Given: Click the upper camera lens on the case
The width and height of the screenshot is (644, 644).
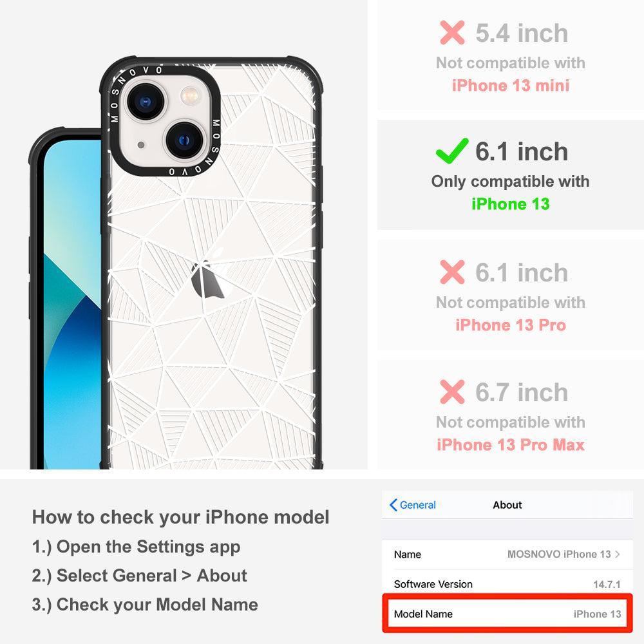Looking at the screenshot, I should (x=146, y=102).
